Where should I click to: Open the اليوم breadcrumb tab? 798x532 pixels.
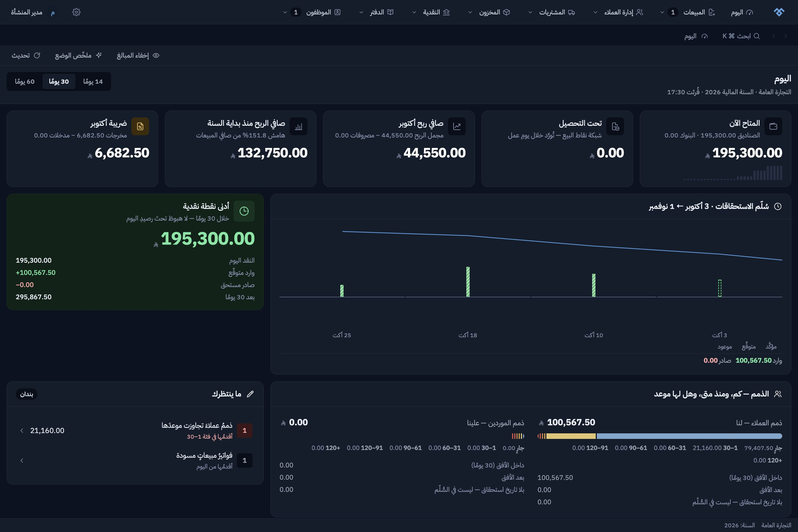[696, 36]
